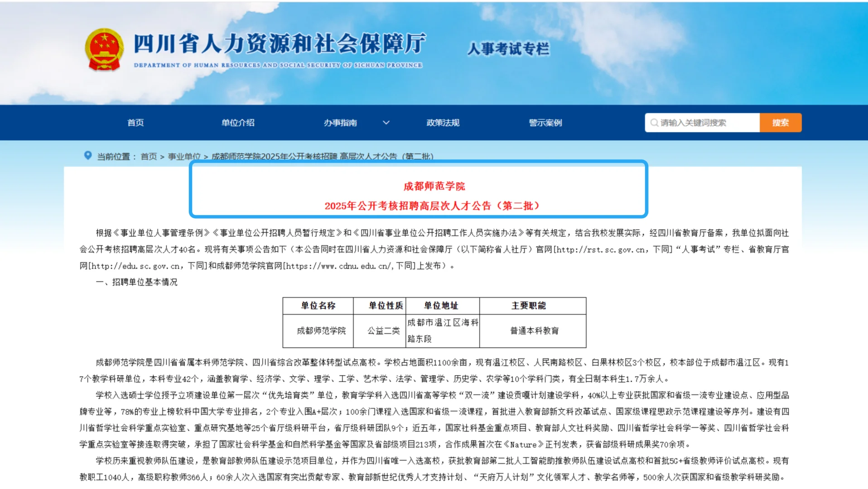
Task: Open the 首页 navigation menu item
Action: pos(135,123)
